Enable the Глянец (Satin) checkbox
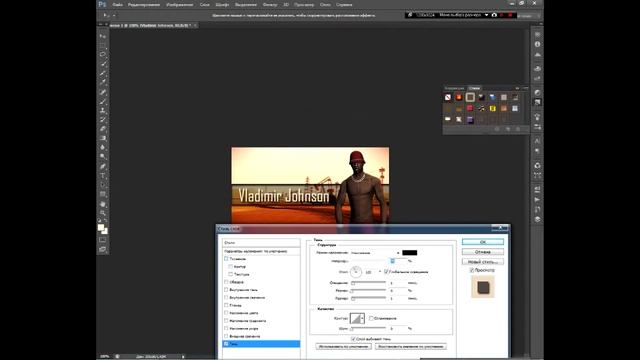This screenshot has height=360, width=640. click(x=226, y=305)
